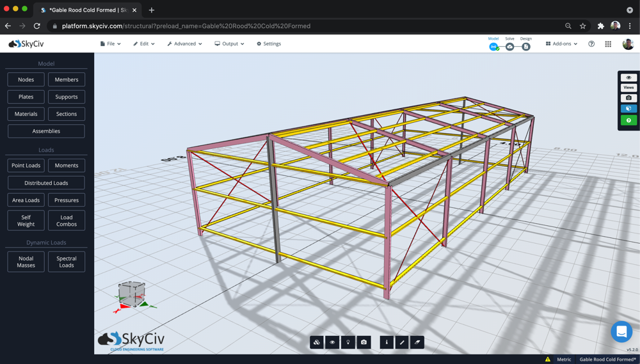Select the pen line-drawing tool

coord(402,342)
